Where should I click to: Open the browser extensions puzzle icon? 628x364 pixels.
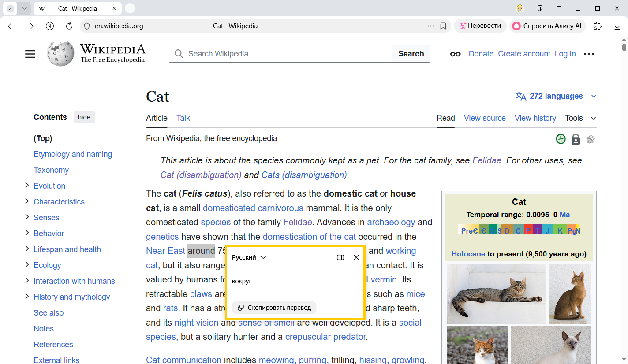tap(597, 26)
